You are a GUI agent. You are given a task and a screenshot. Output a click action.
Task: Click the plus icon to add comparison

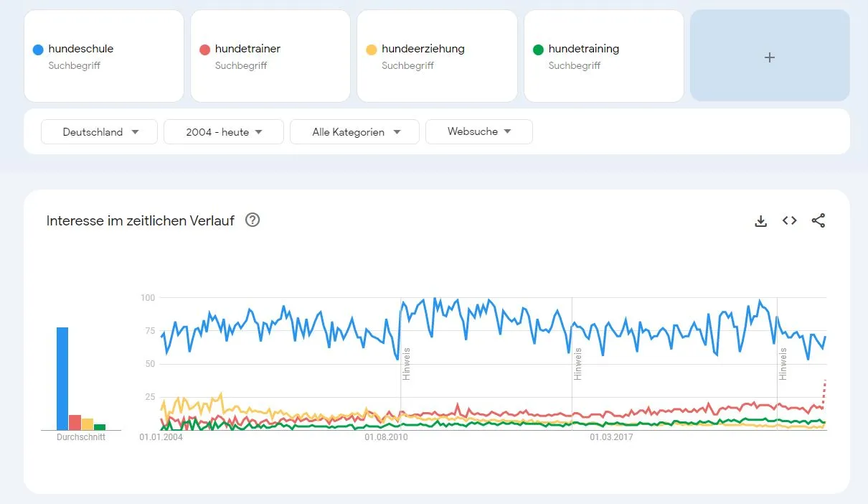[770, 57]
